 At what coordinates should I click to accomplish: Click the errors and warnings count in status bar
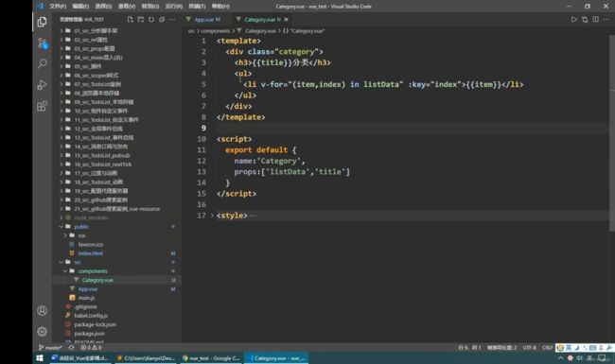[x=91, y=348]
